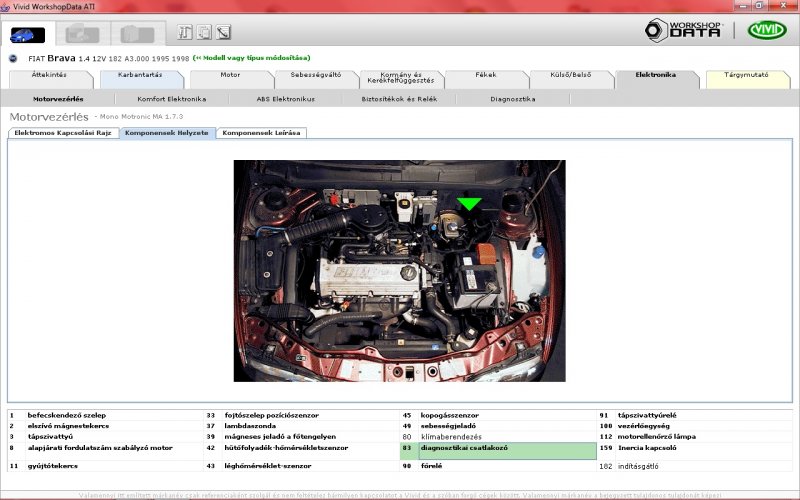Open the Karbantartás tab
800x500 pixels.
click(x=140, y=79)
